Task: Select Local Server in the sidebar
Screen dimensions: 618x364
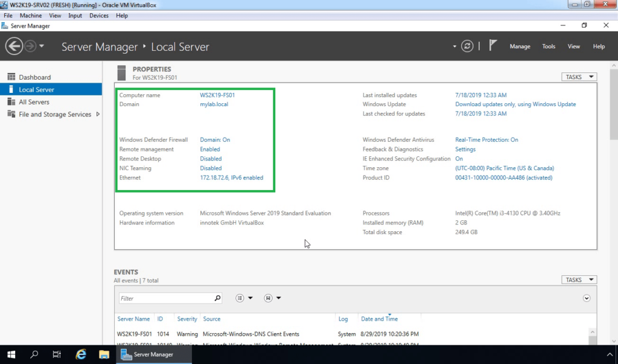Action: point(51,89)
